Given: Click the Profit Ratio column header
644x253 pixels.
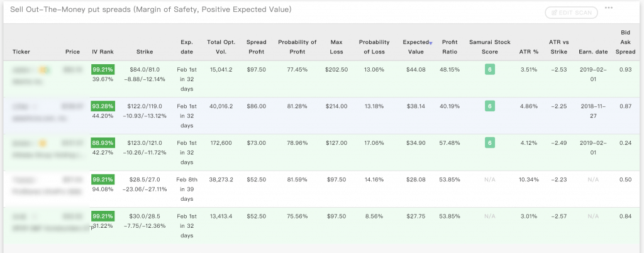Looking at the screenshot, I should [x=450, y=47].
